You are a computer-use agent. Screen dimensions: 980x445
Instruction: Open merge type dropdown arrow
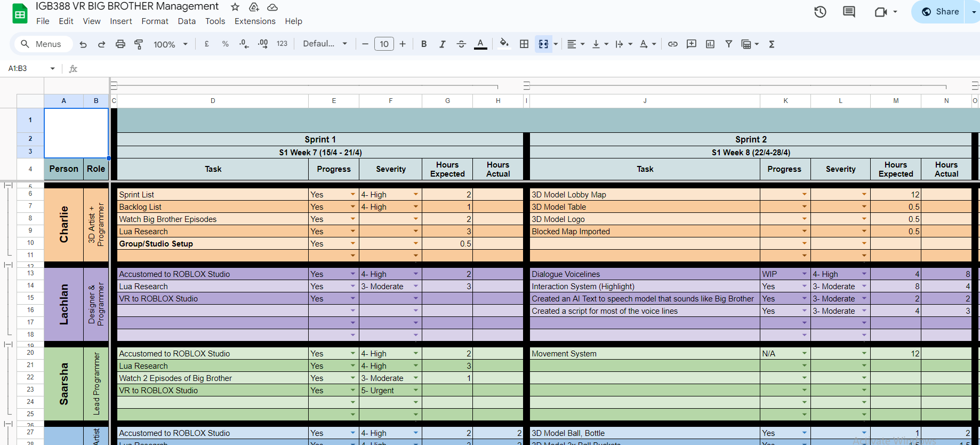click(x=556, y=44)
